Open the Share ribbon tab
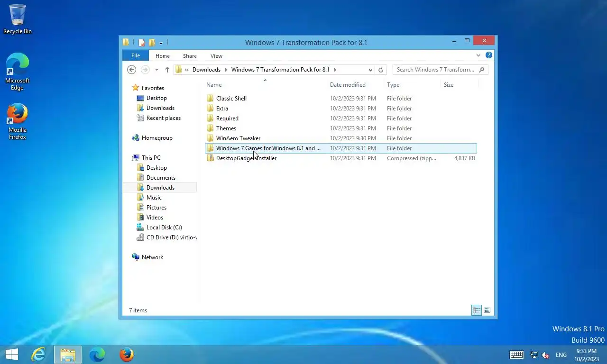Image resolution: width=607 pixels, height=364 pixels. click(x=190, y=56)
